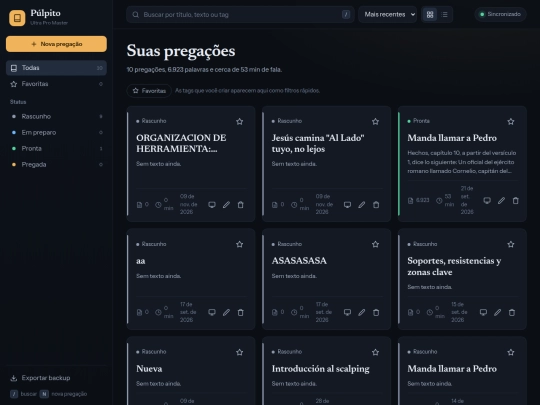Open Jesús camina "Al Lado" card title
This screenshot has height=405, width=540.
[x=318, y=143]
